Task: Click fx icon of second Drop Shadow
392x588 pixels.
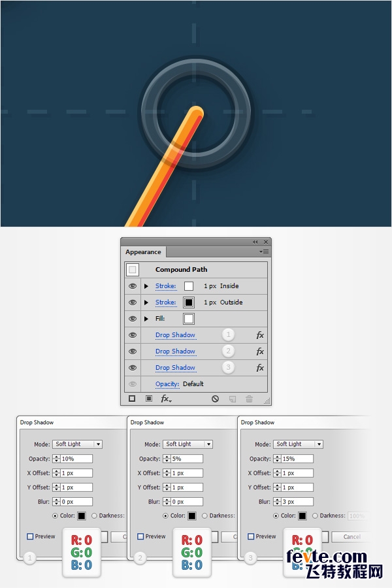Action: point(260,351)
